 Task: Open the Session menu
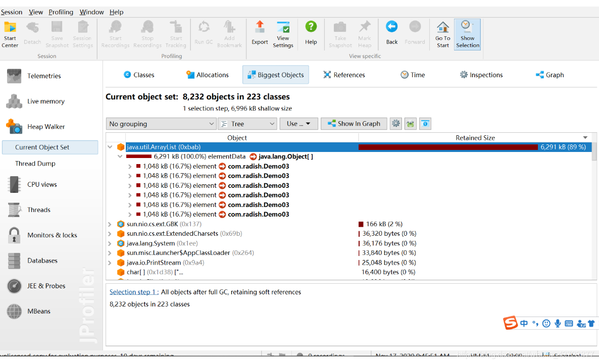click(12, 12)
